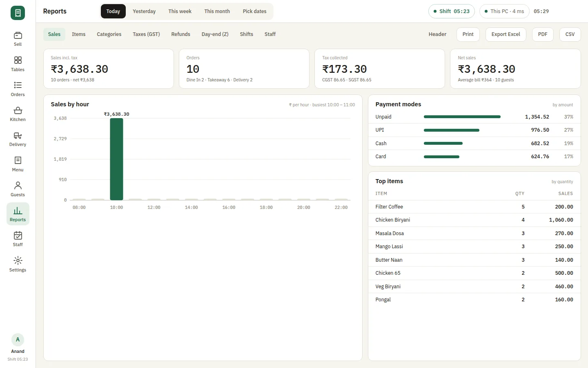
Task: Switch to the Refunds tab
Action: pyautogui.click(x=180, y=34)
